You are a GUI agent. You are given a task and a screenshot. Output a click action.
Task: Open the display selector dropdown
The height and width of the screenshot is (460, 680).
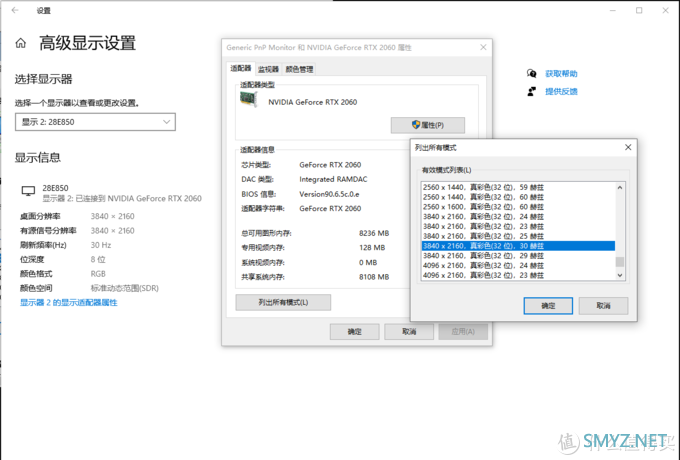(95, 122)
